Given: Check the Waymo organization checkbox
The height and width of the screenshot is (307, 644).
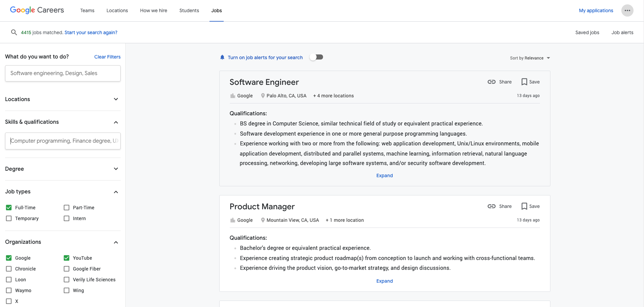Looking at the screenshot, I should [9, 290].
